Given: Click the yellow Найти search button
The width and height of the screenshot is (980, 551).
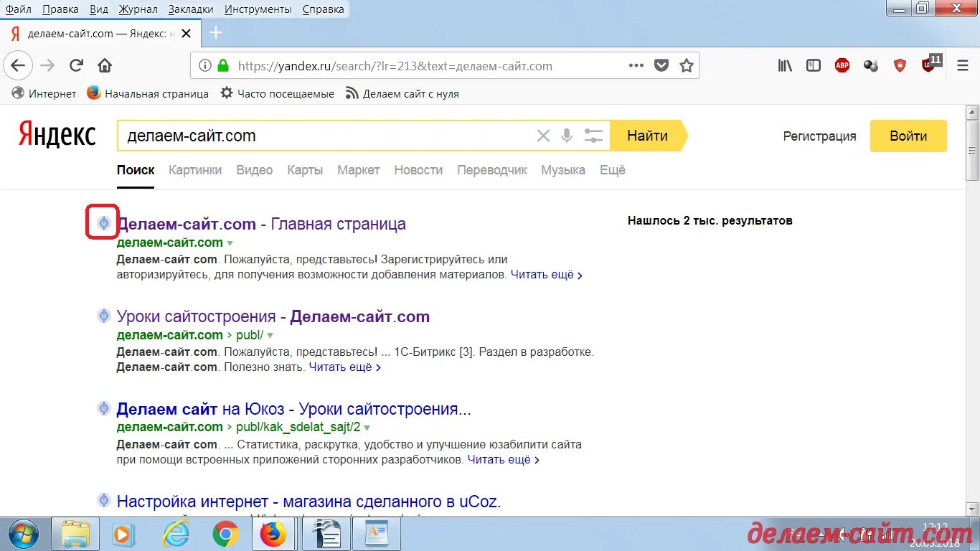Looking at the screenshot, I should click(648, 136).
